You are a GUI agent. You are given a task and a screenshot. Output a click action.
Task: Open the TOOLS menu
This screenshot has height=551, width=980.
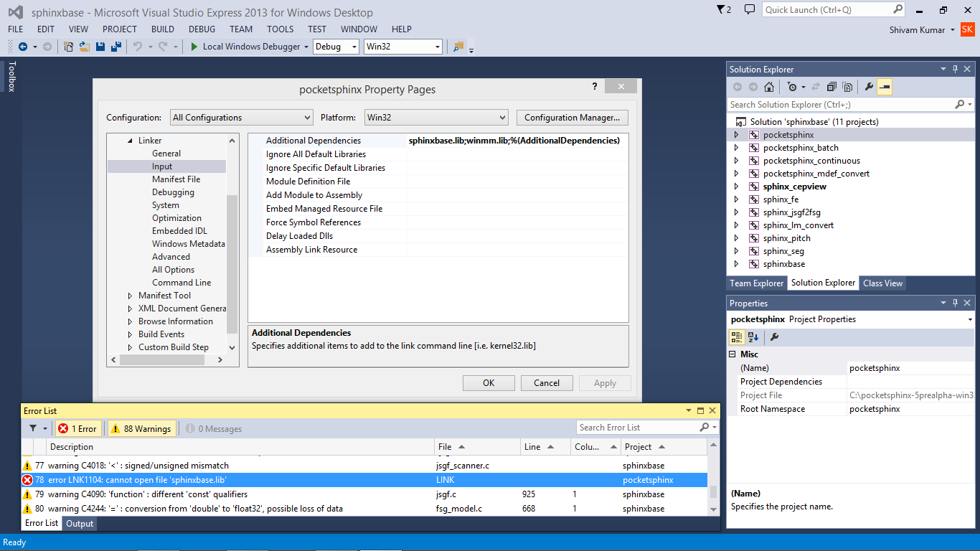click(280, 29)
